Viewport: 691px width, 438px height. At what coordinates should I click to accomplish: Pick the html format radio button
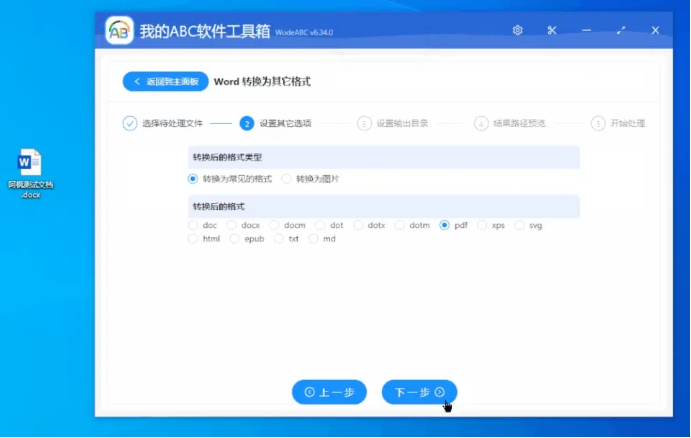click(x=193, y=240)
